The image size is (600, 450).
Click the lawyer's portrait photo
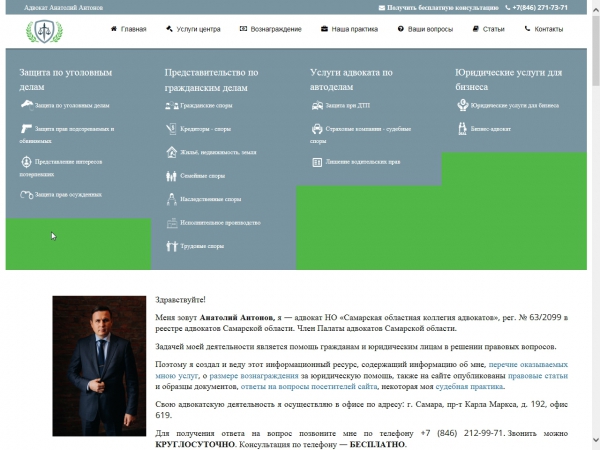pos(99,366)
